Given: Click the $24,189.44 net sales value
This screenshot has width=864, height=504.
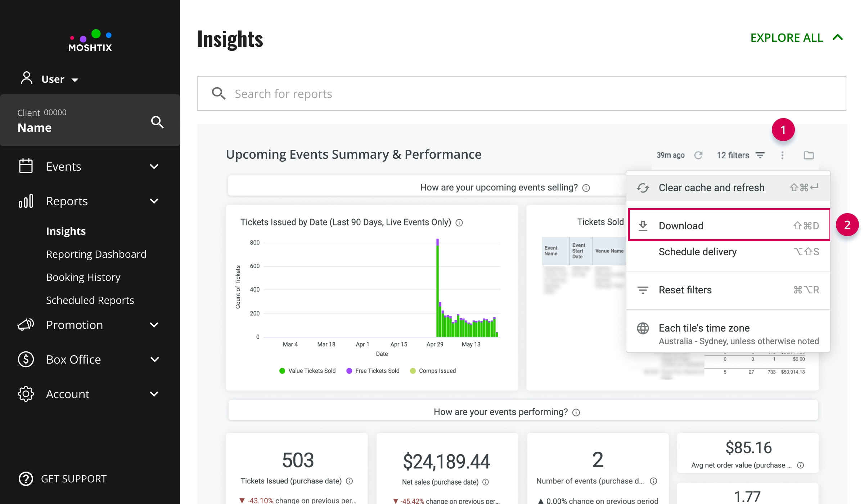Looking at the screenshot, I should pyautogui.click(x=446, y=462).
